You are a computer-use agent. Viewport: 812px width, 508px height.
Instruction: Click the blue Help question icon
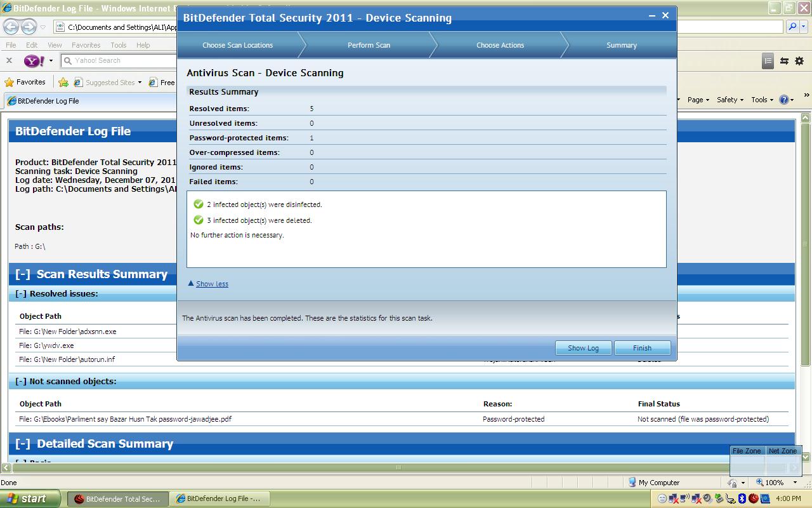(x=784, y=100)
